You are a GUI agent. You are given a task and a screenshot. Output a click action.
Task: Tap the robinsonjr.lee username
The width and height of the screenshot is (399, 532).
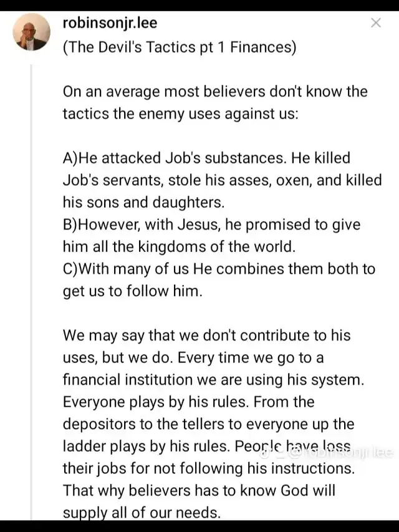click(x=110, y=22)
